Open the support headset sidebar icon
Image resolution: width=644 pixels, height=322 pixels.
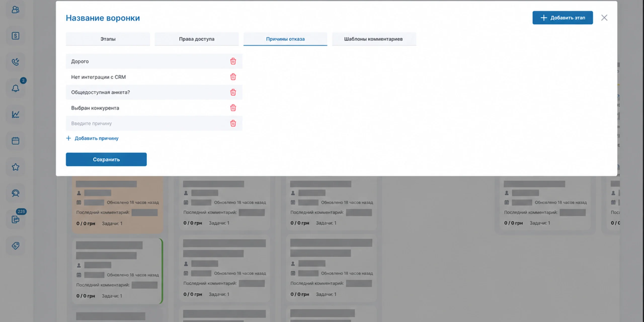(x=15, y=193)
